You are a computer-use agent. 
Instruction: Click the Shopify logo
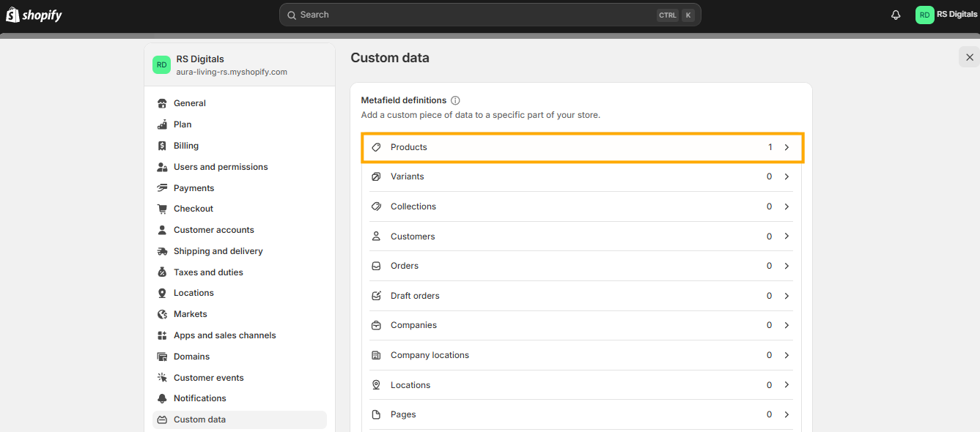point(34,15)
